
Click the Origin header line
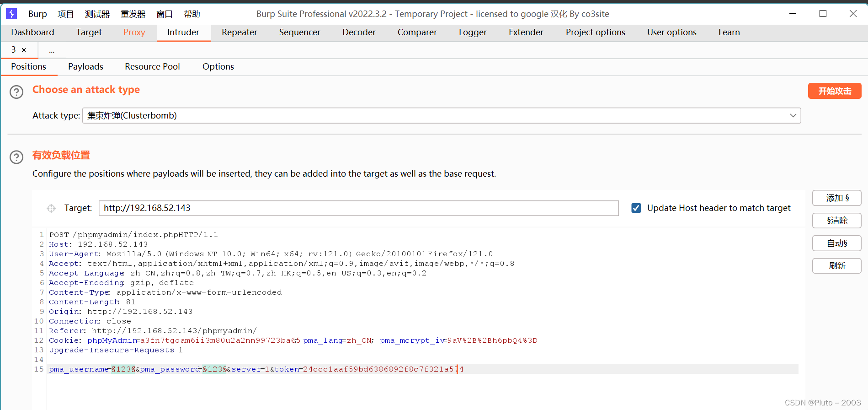(121, 312)
